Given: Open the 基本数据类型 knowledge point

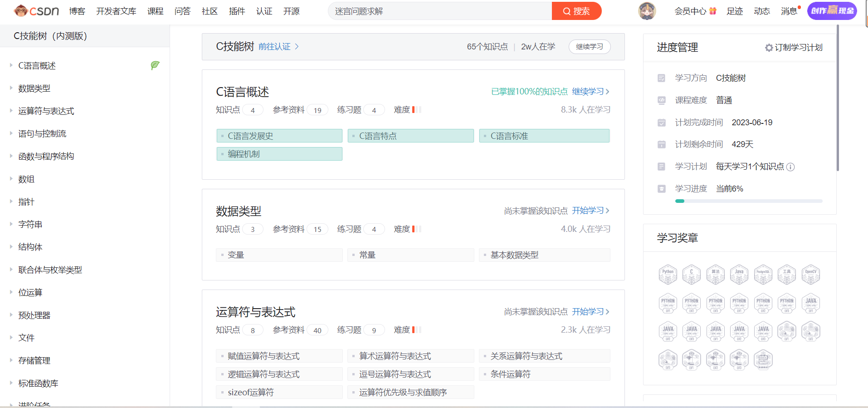Looking at the screenshot, I should [x=544, y=255].
